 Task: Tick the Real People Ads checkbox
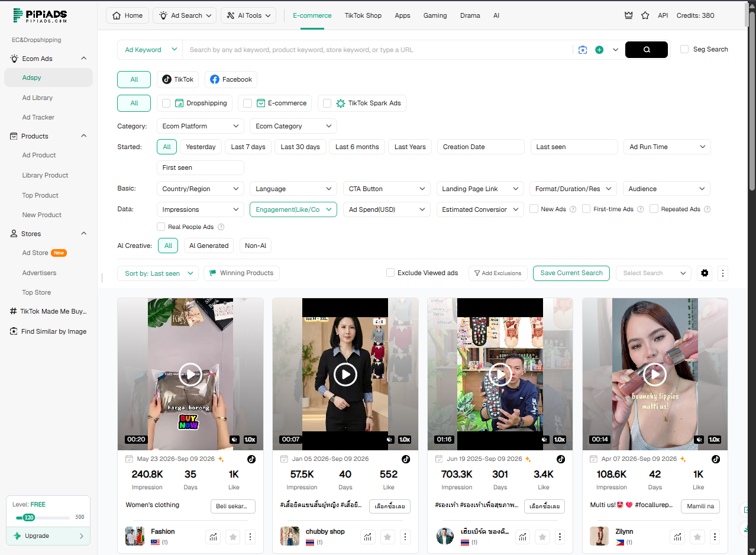point(161,227)
